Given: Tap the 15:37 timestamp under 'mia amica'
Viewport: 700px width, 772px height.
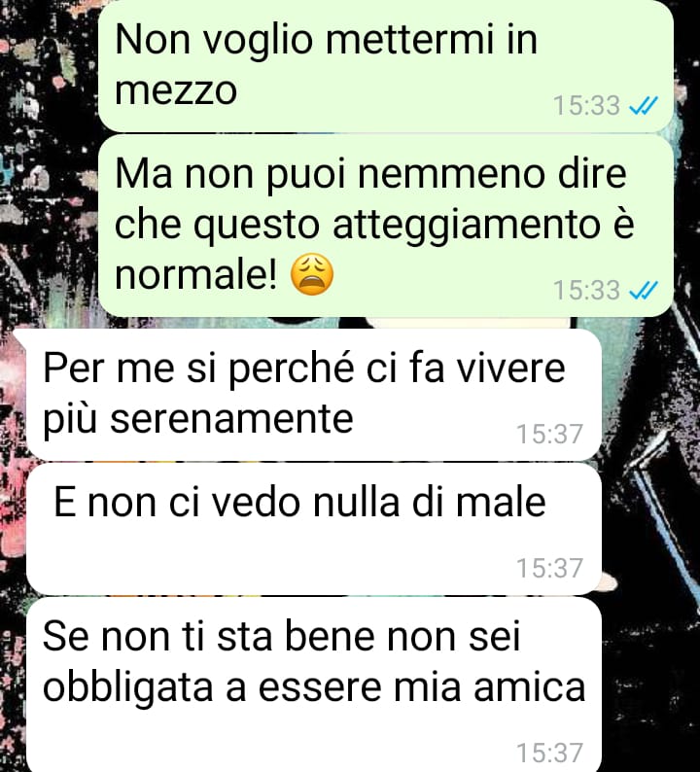Looking at the screenshot, I should [549, 753].
